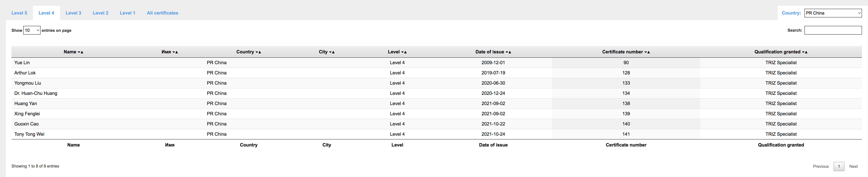Click TRIZ Specialist in Guoxin Cao's row
The height and width of the screenshot is (177, 868).
pos(781,124)
